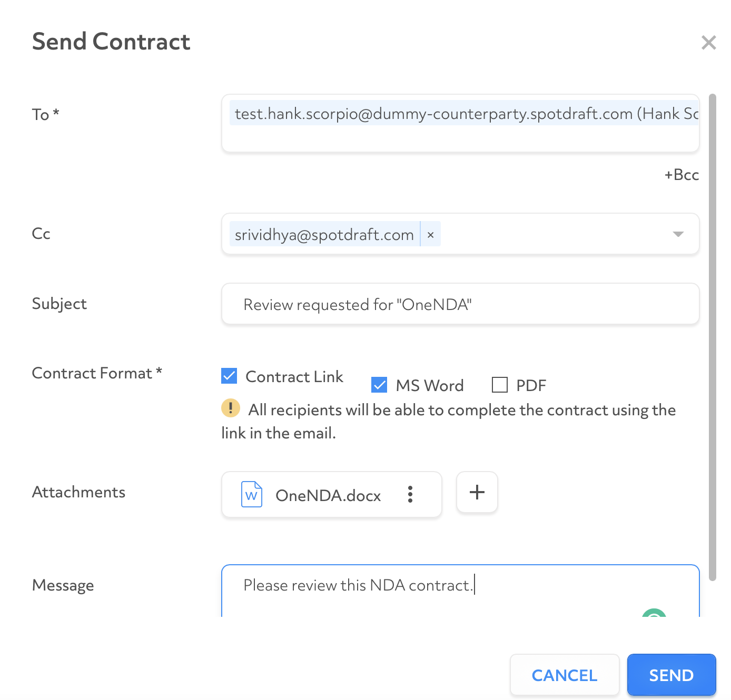The width and height of the screenshot is (731, 700).
Task: Uncheck the MS Word format checkbox
Action: tap(379, 385)
